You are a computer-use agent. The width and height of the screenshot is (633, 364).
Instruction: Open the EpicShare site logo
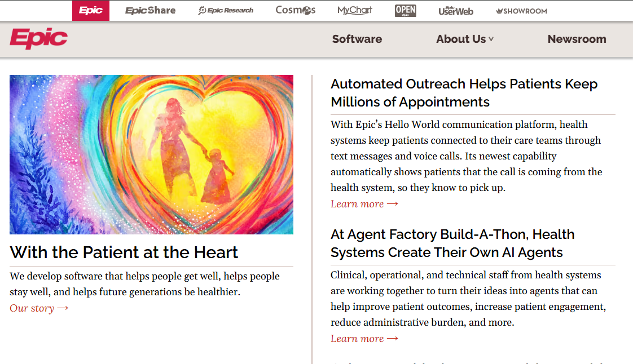(150, 11)
